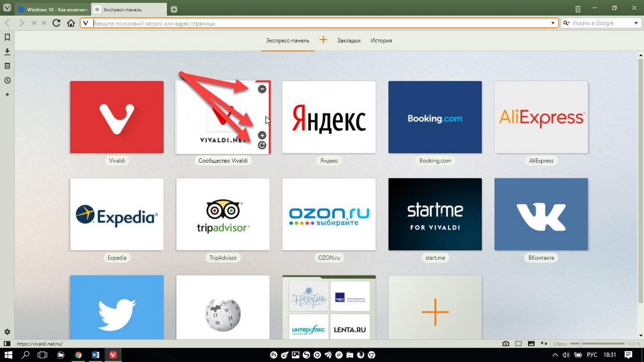The width and height of the screenshot is (644, 362).
Task: Click the Сброс zoom reset button
Action: coord(560,343)
